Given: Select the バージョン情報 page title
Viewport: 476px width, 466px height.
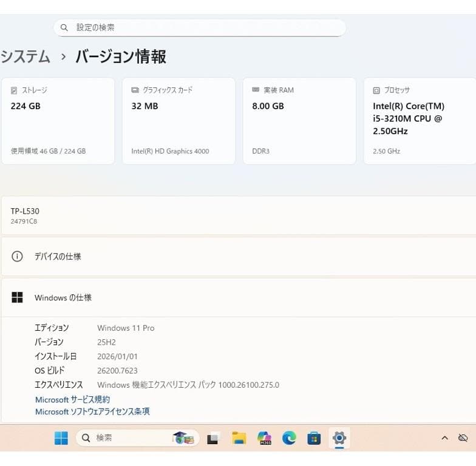Looking at the screenshot, I should (121, 57).
